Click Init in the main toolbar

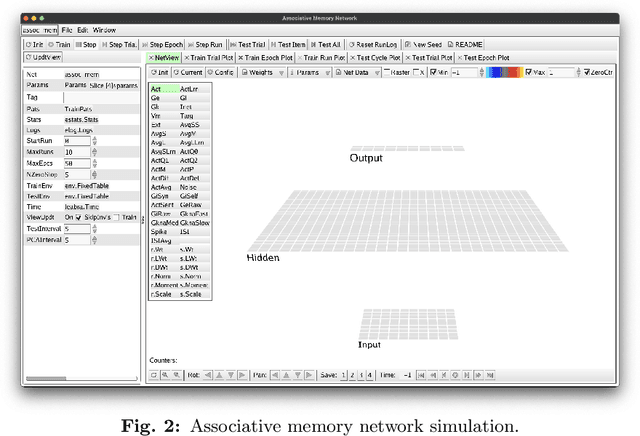[34, 44]
